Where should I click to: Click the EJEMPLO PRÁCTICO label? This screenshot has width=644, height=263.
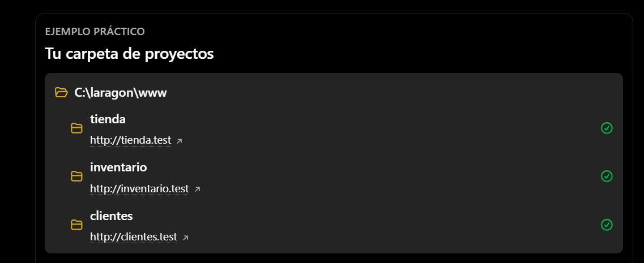(95, 32)
